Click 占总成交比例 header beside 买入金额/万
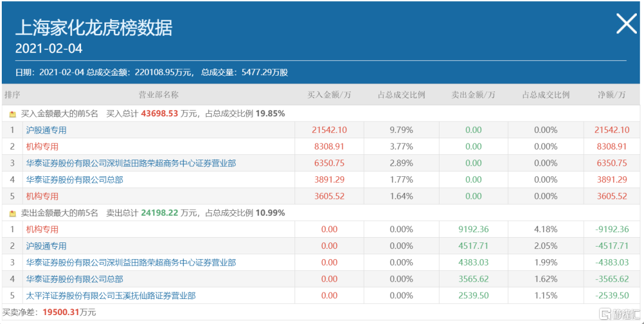The width and height of the screenshot is (644, 324). 401,95
